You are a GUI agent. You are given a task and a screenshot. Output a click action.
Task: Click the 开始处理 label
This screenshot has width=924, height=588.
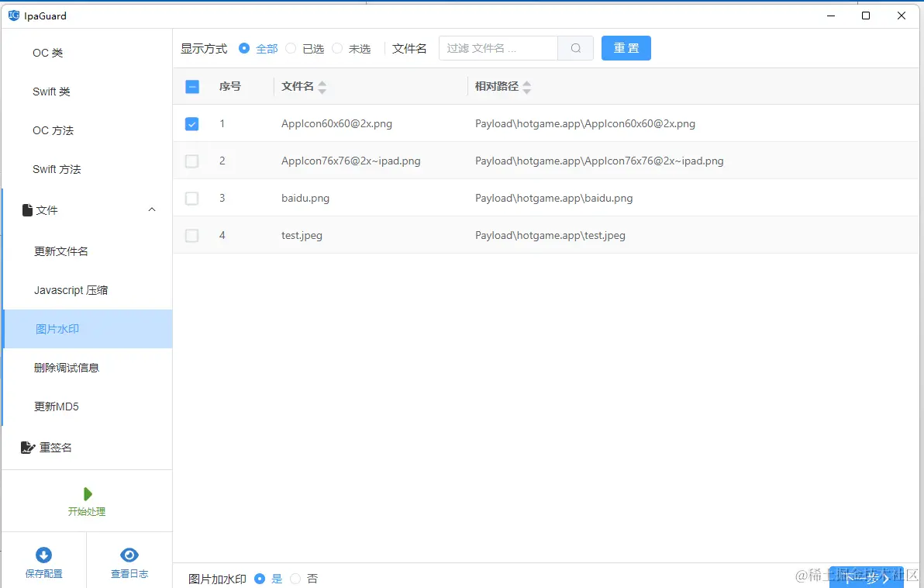pyautogui.click(x=87, y=511)
